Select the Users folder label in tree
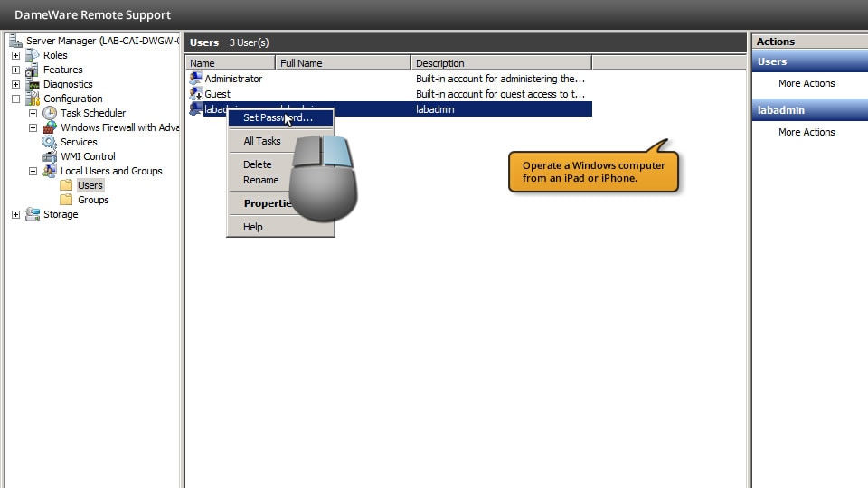Screen dimensions: 868x488 click(90, 185)
